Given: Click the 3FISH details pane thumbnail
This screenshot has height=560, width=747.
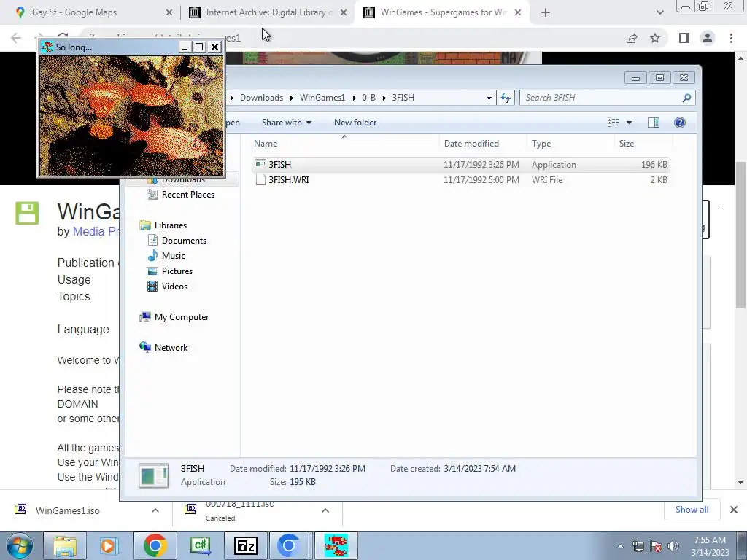Looking at the screenshot, I should pos(153,475).
